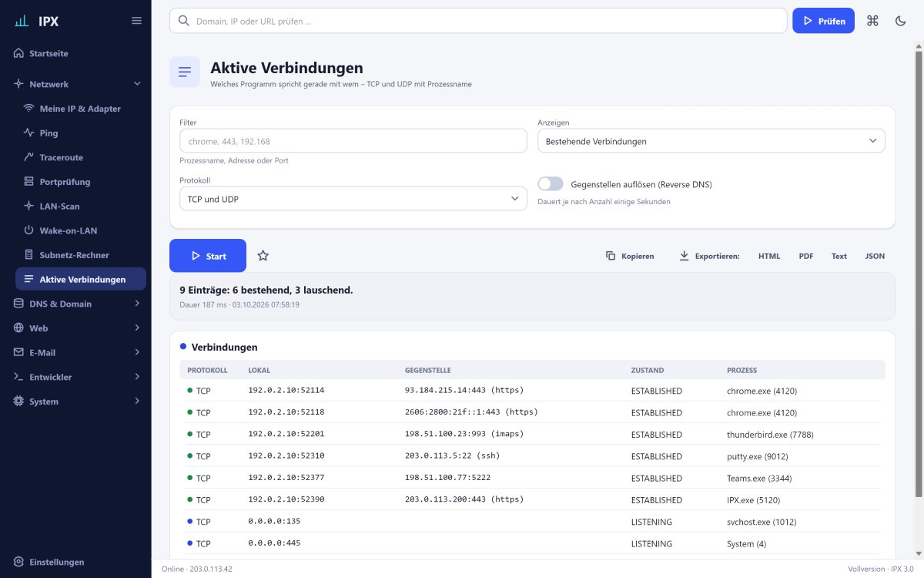Viewport: 924px width, 578px height.
Task: Click the Netzwerk section icon
Action: click(x=19, y=83)
